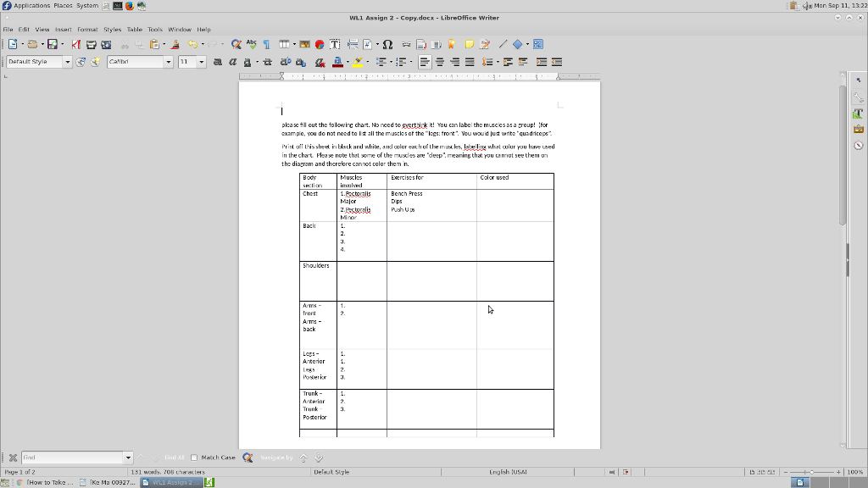Insert an image
This screenshot has height=488, width=868.
[304, 42]
